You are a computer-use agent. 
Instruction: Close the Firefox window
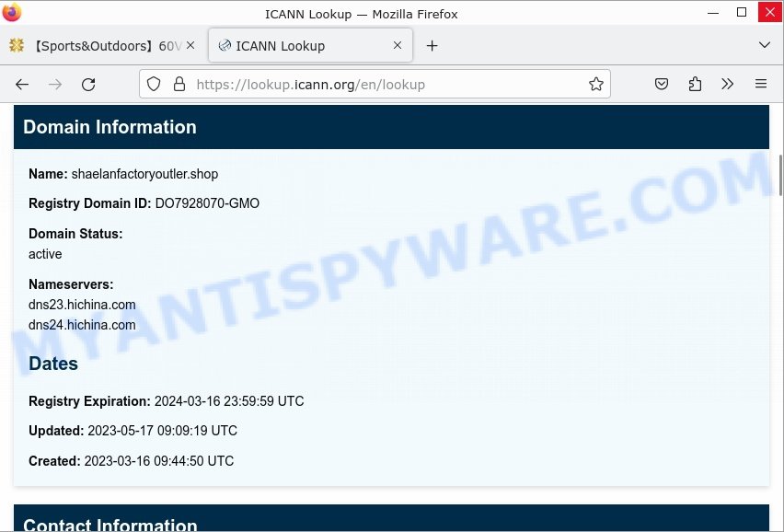(770, 12)
